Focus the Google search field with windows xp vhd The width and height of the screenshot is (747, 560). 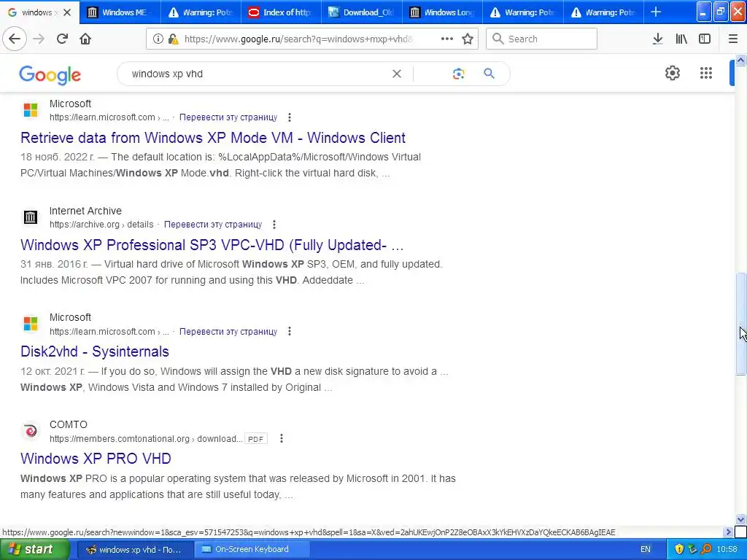pos(258,74)
